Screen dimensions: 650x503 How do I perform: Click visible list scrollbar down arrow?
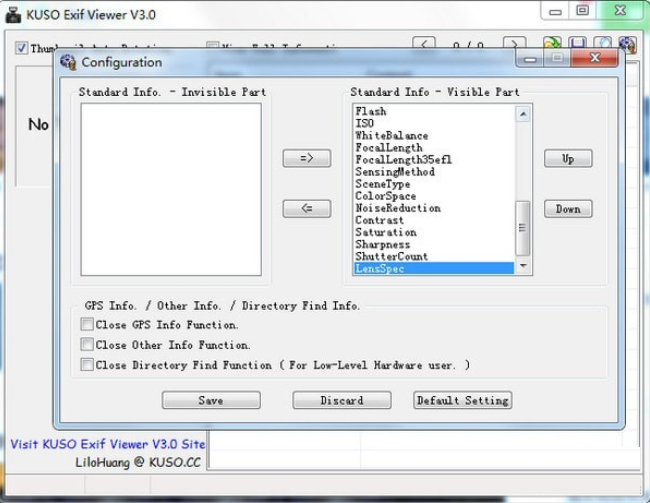(x=523, y=265)
